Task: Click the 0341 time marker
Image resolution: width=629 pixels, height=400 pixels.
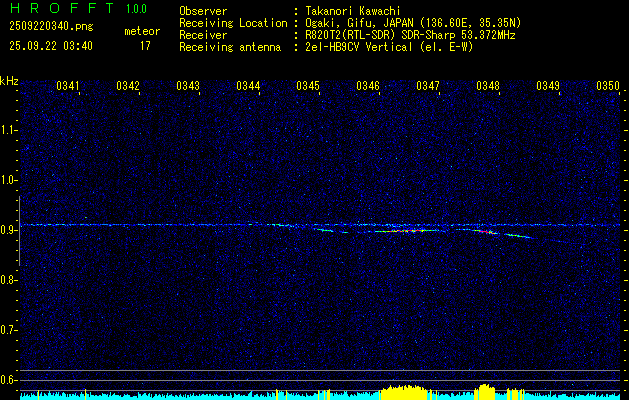Action: pyautogui.click(x=68, y=87)
